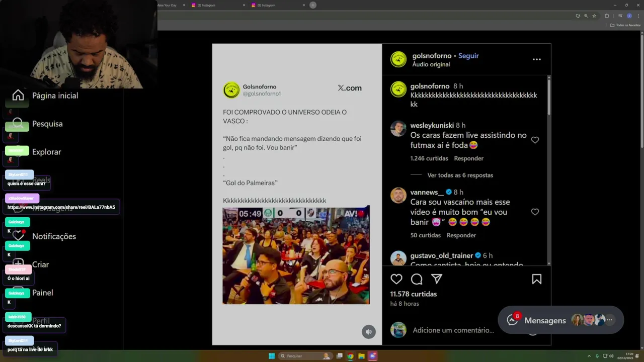This screenshot has height=362, width=644.
Task: Open wesleykuniski's profile
Action: click(432, 125)
